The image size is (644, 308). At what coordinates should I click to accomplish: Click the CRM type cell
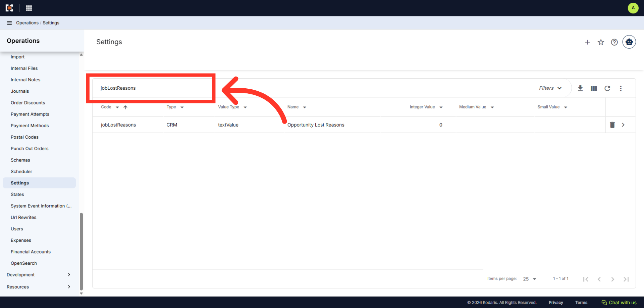(x=172, y=125)
